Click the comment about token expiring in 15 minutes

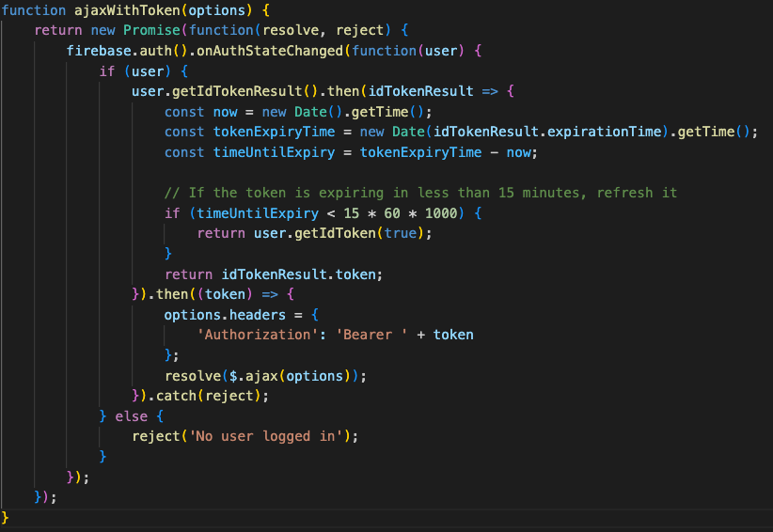coord(421,193)
